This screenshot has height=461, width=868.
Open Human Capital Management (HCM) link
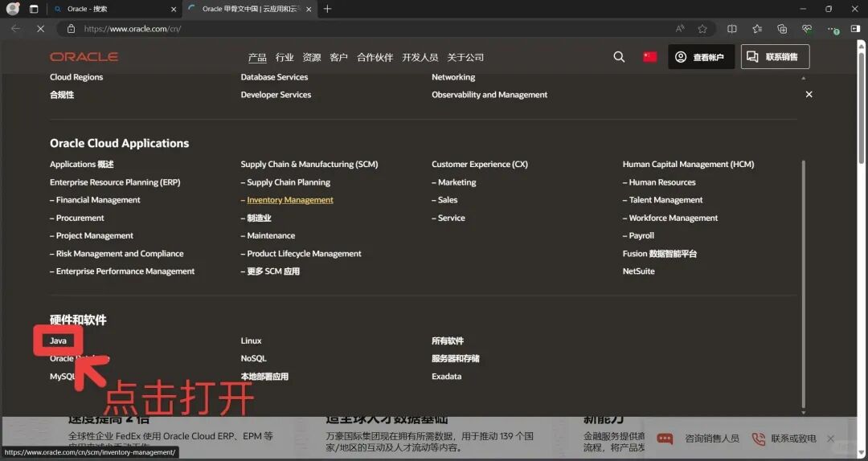tap(688, 165)
